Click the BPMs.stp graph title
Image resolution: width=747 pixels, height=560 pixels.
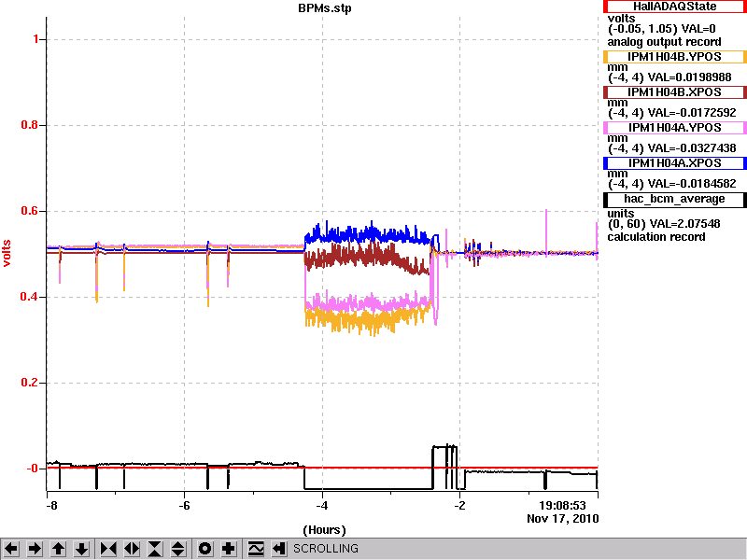(x=325, y=8)
